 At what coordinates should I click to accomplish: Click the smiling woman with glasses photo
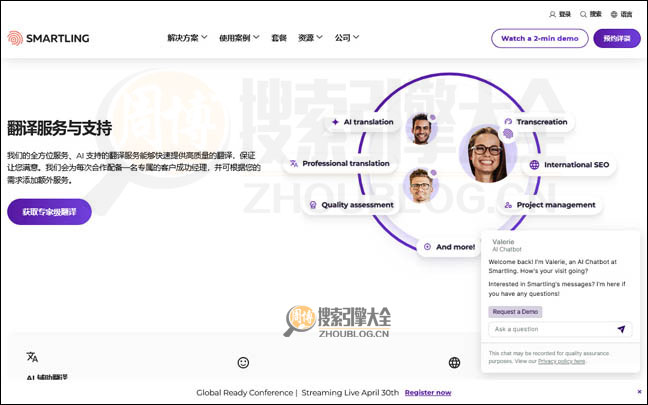[x=487, y=154]
